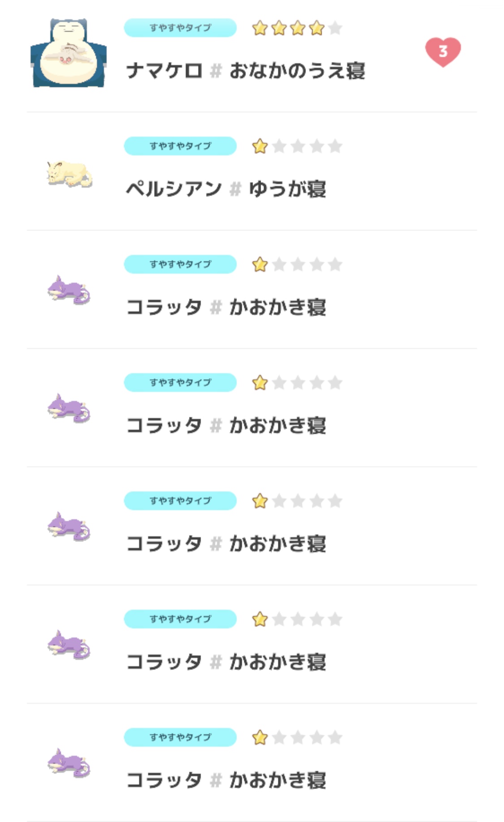Click the すやすやタイプ badge on first コラッタ entry

tap(180, 264)
